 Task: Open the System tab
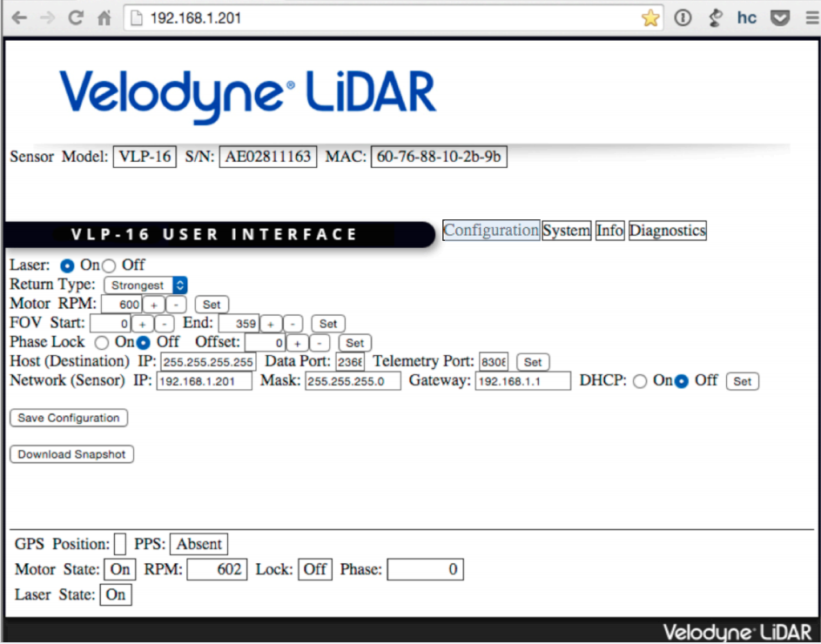pyautogui.click(x=567, y=231)
